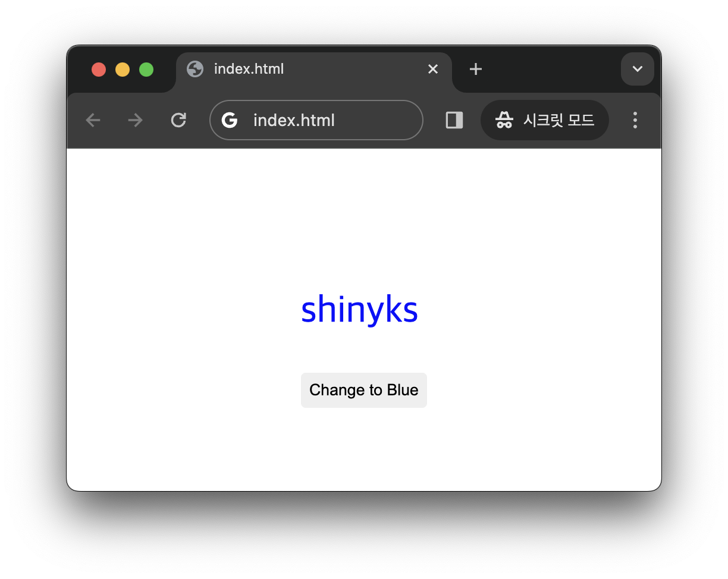The height and width of the screenshot is (579, 728).
Task: Click the forward navigation arrow
Action: point(136,121)
